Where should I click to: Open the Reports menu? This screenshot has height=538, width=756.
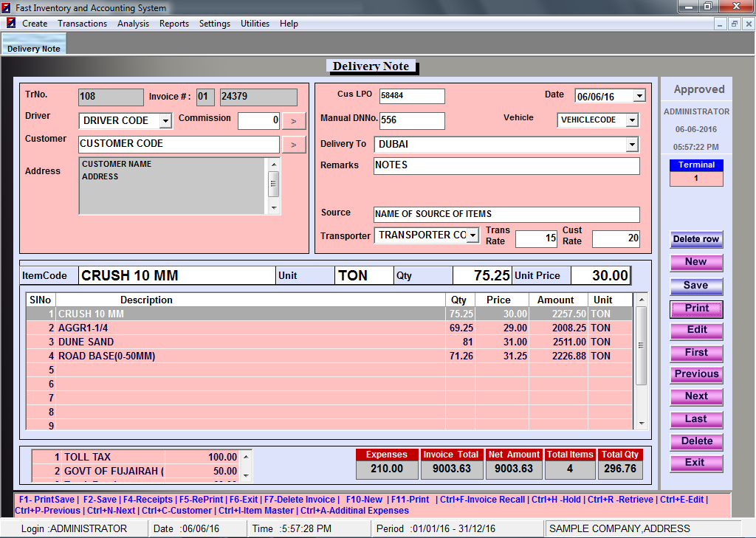(x=174, y=24)
